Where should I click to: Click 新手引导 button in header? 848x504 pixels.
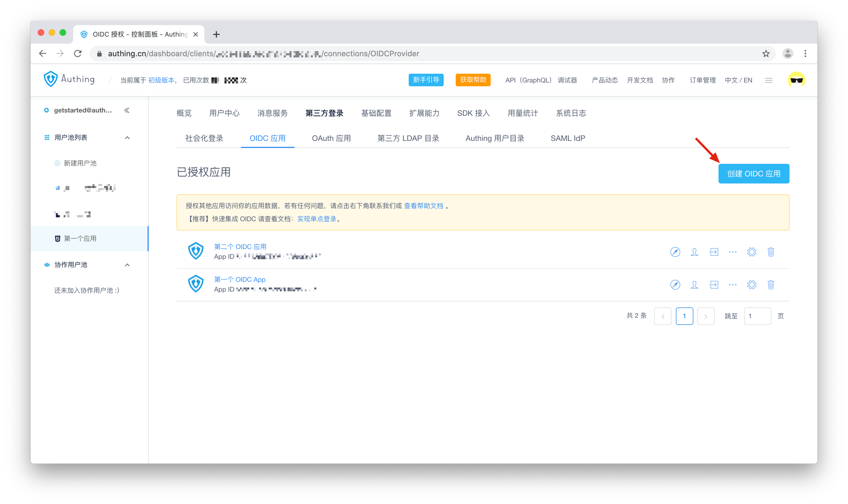(x=426, y=80)
